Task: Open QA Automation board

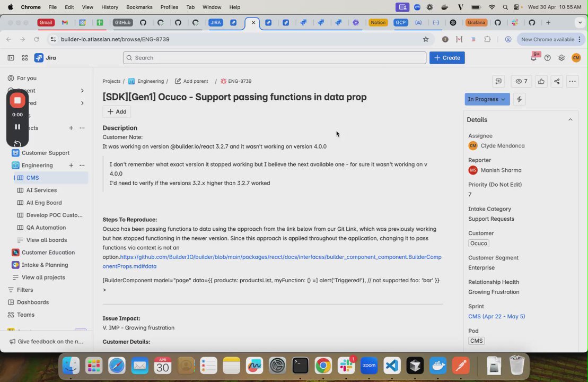Action: pyautogui.click(x=46, y=228)
